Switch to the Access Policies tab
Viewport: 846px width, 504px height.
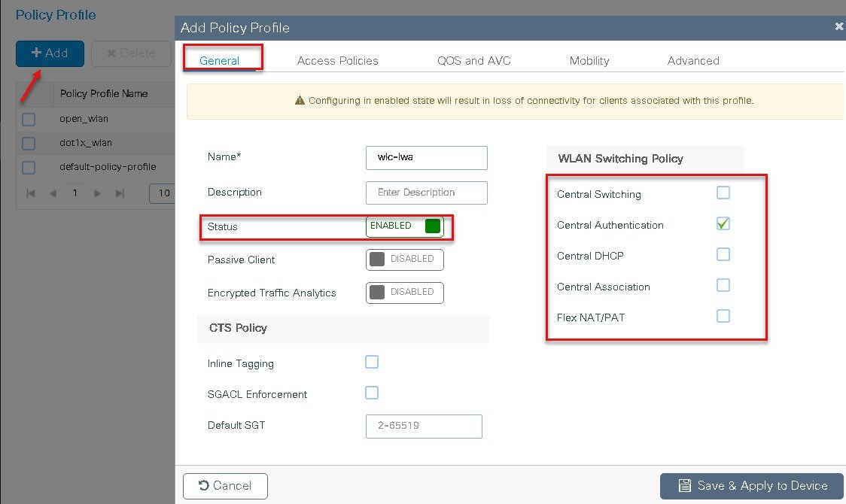point(338,61)
